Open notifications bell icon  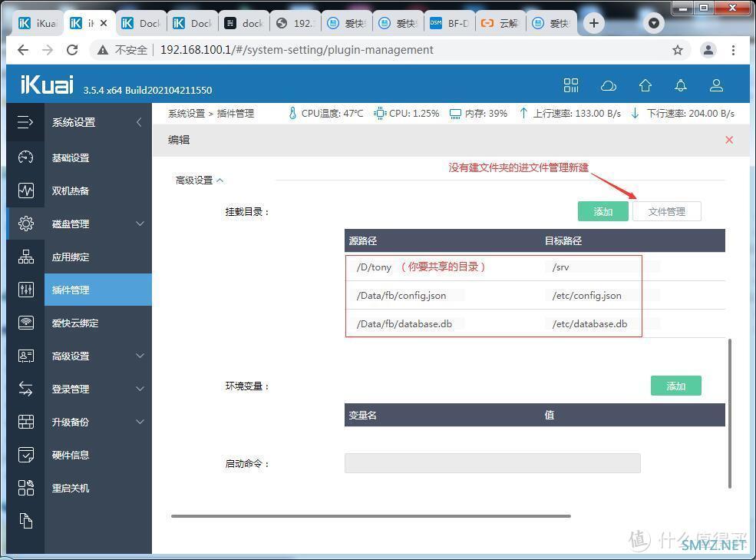[680, 85]
